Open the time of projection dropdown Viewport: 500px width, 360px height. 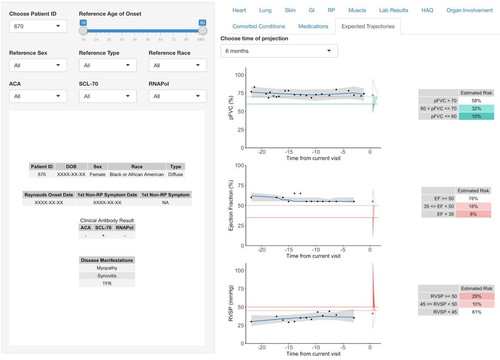coord(279,51)
